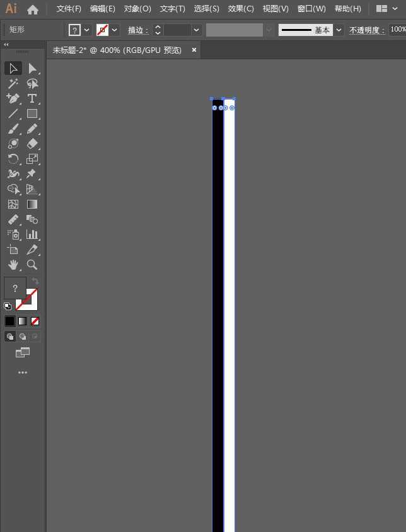Open stroke weight dropdown
This screenshot has height=532, width=406.
(196, 30)
